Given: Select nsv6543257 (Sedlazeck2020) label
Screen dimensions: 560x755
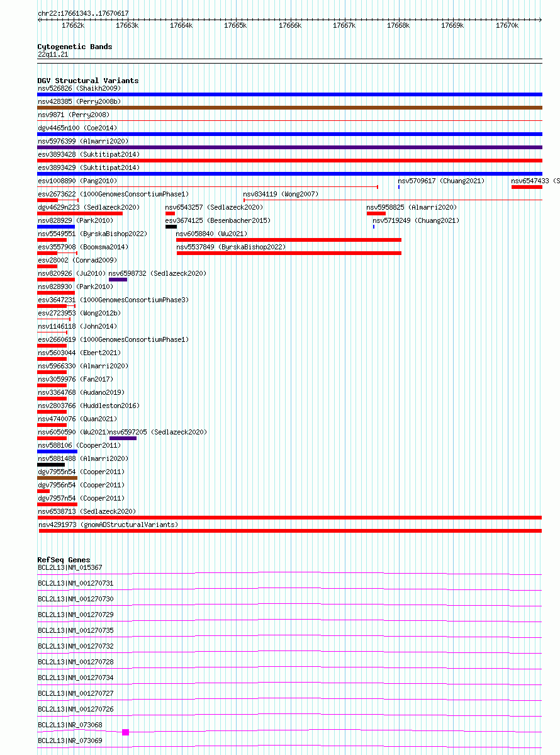Looking at the screenshot, I should (x=214, y=208).
